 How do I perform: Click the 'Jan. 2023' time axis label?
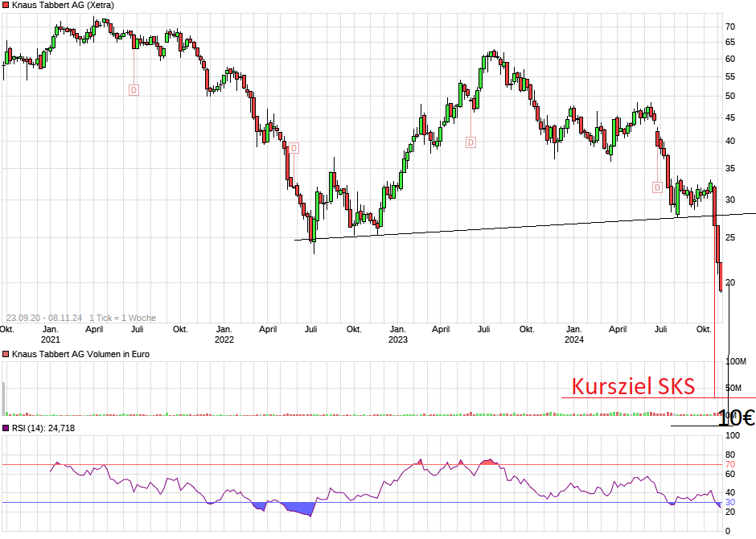pos(398,335)
